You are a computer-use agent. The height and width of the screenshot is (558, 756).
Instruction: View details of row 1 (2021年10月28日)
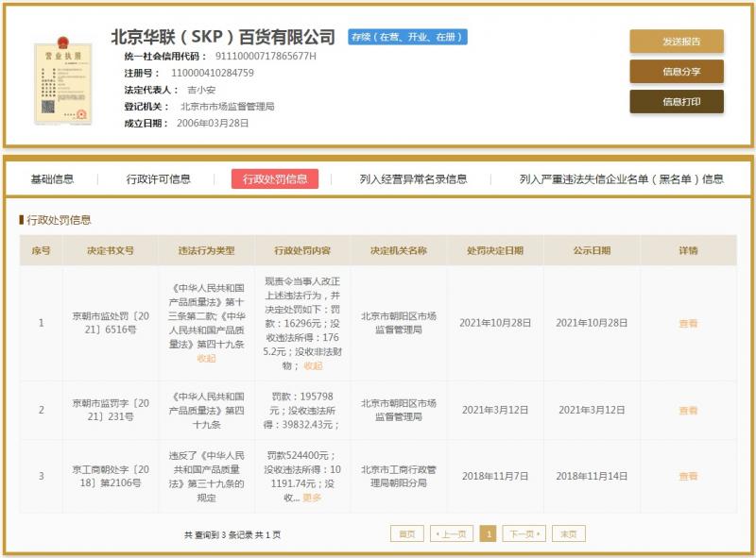tap(688, 323)
